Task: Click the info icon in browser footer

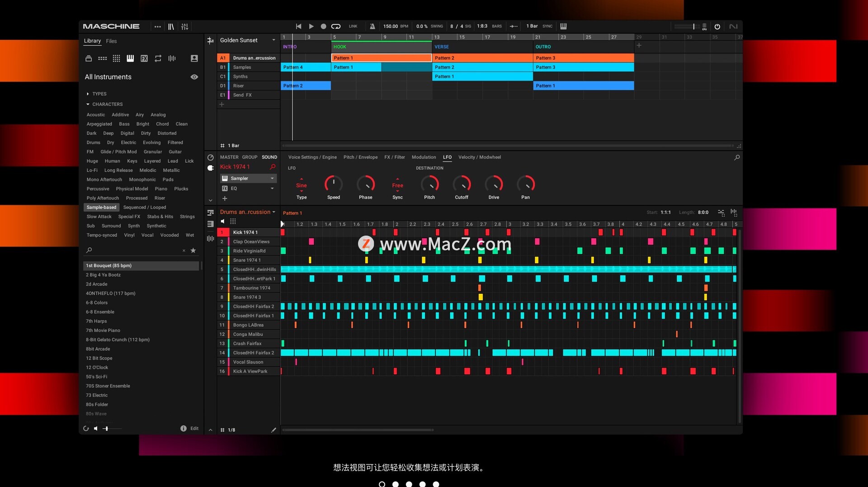Action: [184, 429]
